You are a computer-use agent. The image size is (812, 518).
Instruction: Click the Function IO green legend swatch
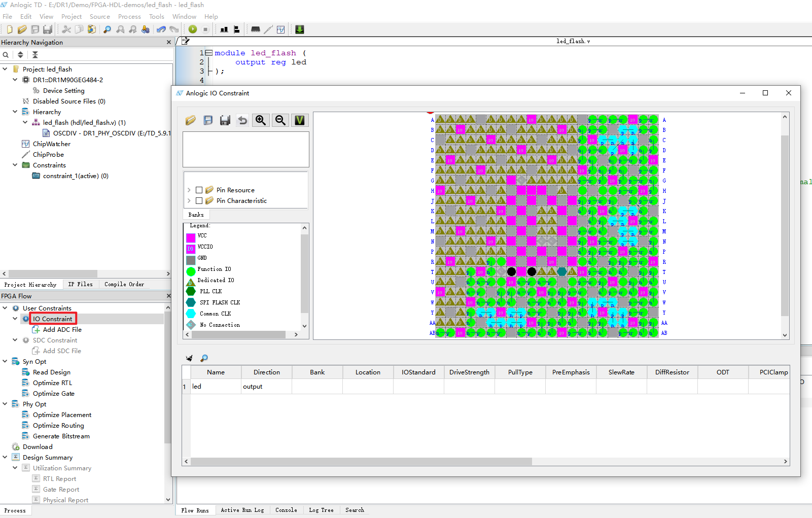(191, 271)
